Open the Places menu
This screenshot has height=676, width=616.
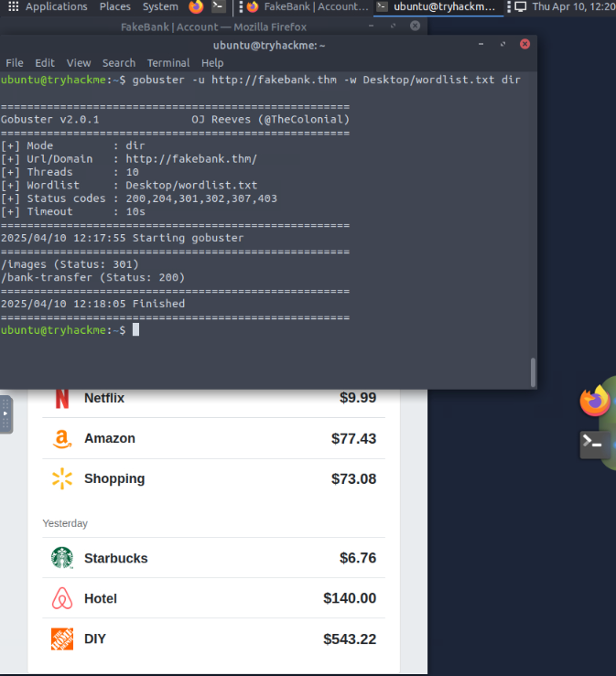pos(114,6)
